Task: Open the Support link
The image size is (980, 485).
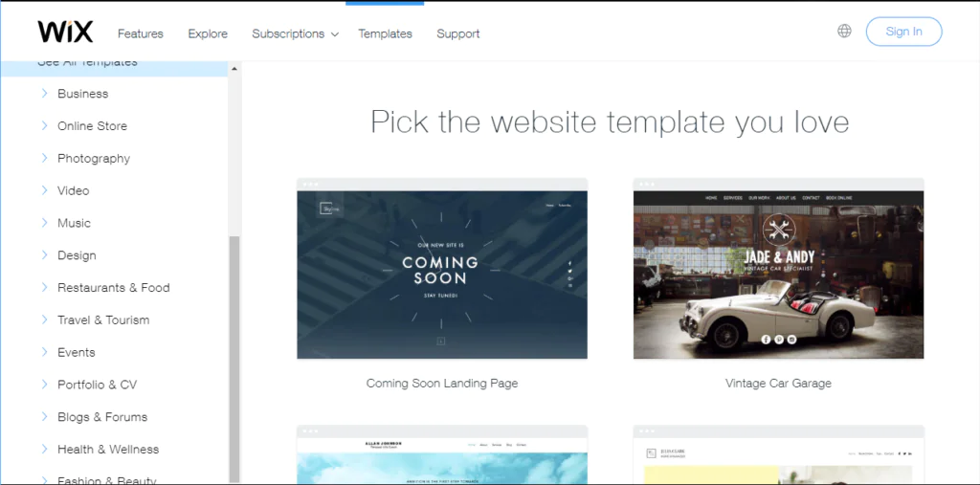Action: pos(458,33)
